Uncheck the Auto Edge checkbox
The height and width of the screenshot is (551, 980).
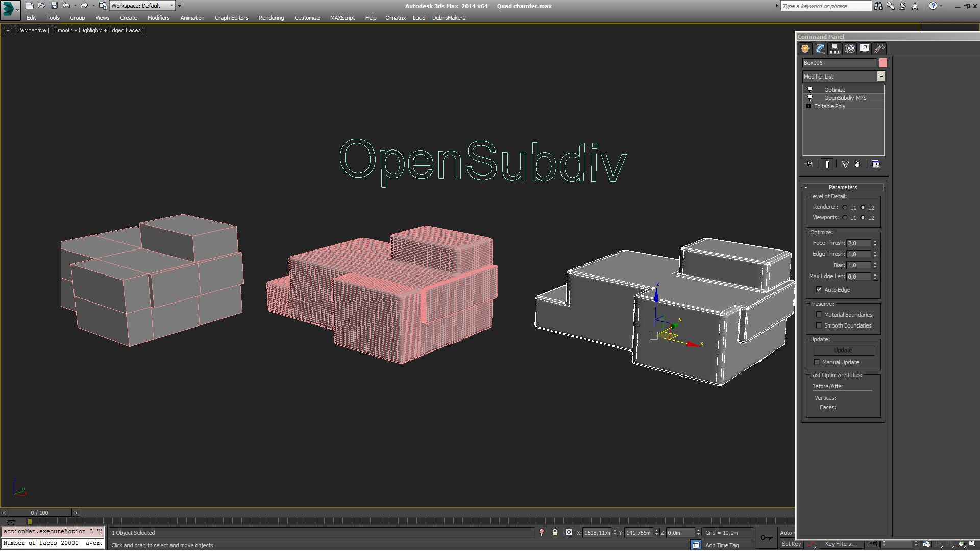[819, 290]
